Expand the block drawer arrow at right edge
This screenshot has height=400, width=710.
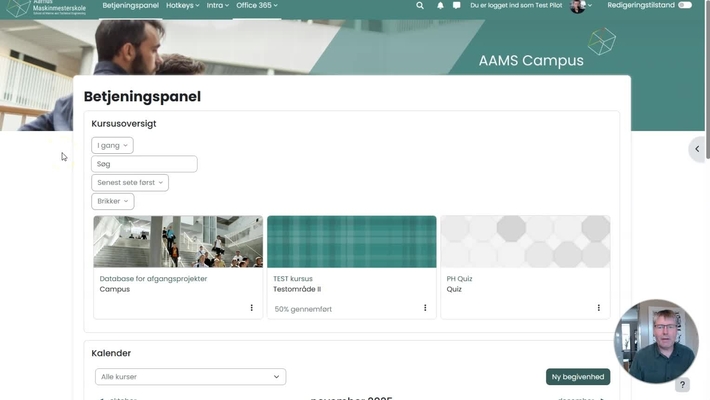tap(697, 149)
